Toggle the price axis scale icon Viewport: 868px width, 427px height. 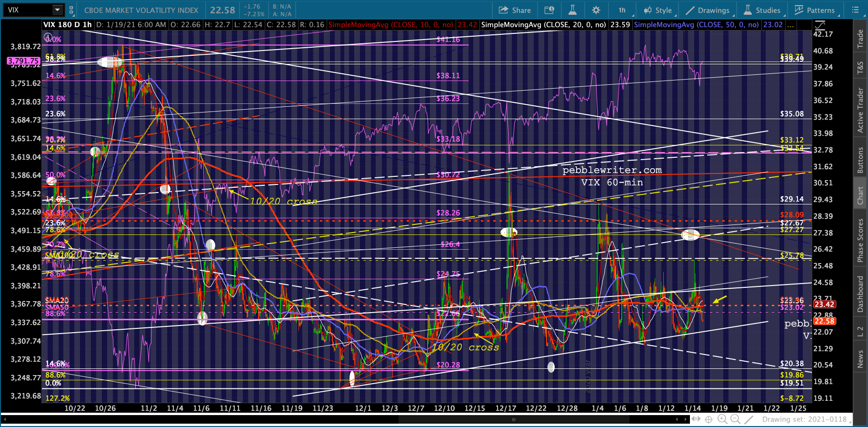click(820, 25)
